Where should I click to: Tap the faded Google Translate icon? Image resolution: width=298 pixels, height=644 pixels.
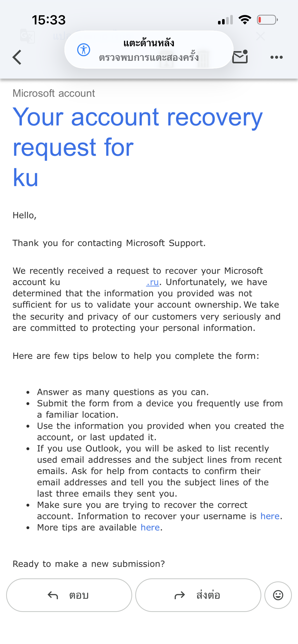[28, 36]
